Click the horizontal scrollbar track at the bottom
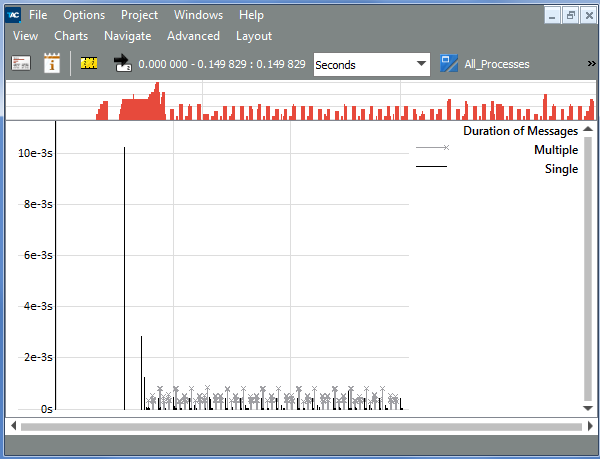The width and height of the screenshot is (600, 459). point(300,427)
